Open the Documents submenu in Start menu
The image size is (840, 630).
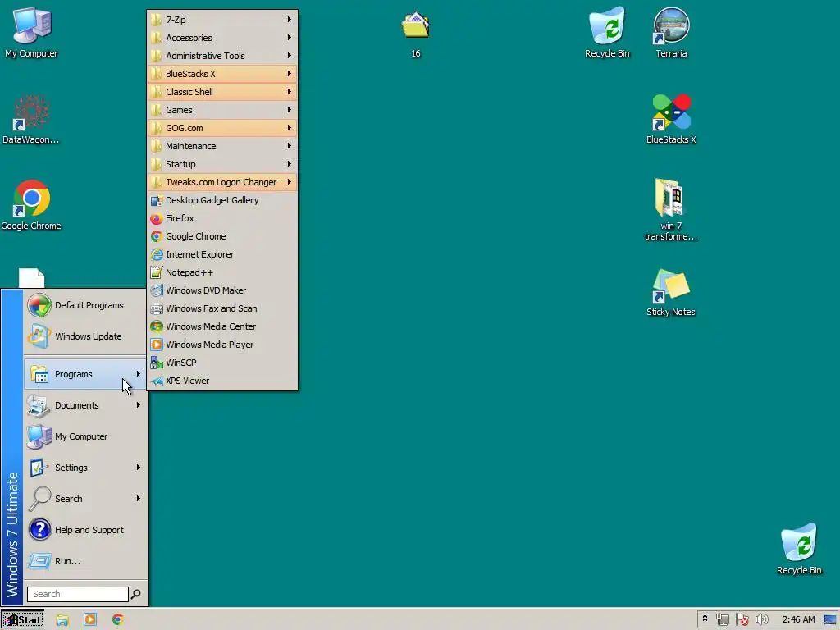click(x=85, y=405)
